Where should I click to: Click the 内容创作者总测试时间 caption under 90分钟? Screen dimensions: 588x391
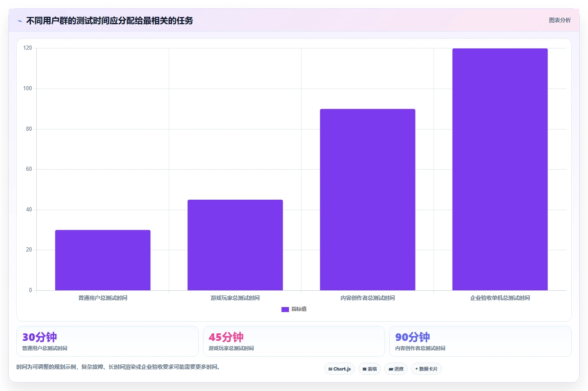pyautogui.click(x=420, y=348)
